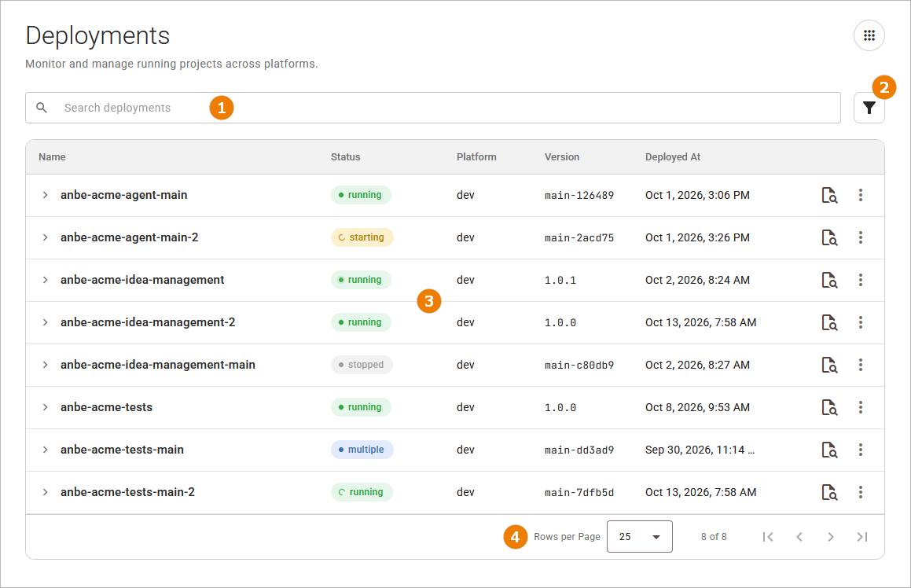Go to the first page

tap(768, 537)
